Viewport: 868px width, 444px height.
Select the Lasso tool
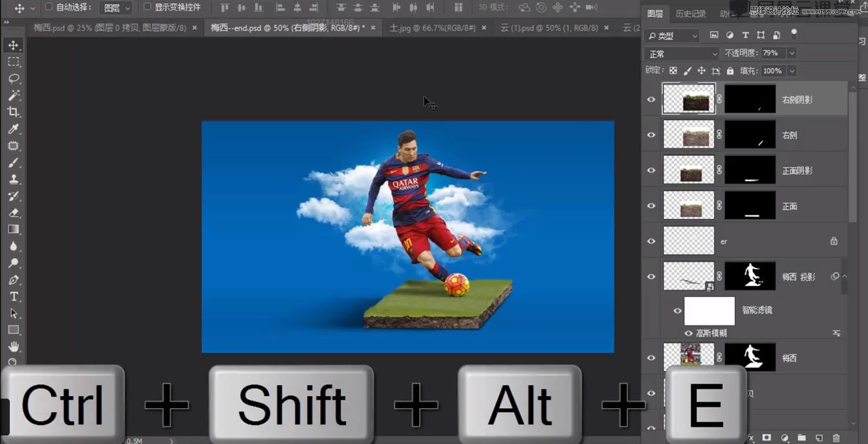14,79
